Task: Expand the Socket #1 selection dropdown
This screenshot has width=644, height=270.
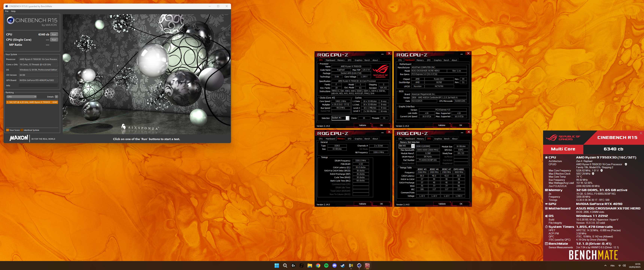Action: pos(340,118)
